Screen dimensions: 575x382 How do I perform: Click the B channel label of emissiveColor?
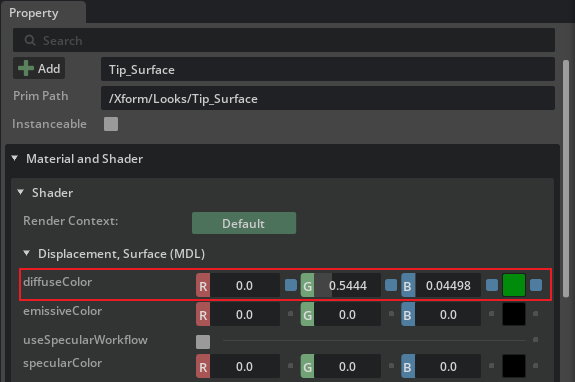(x=408, y=315)
